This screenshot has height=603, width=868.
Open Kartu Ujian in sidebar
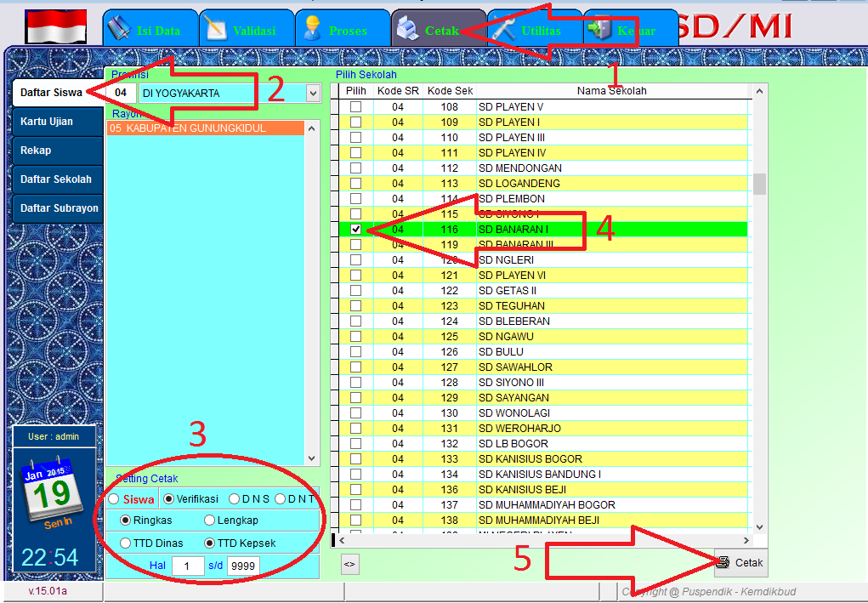58,122
